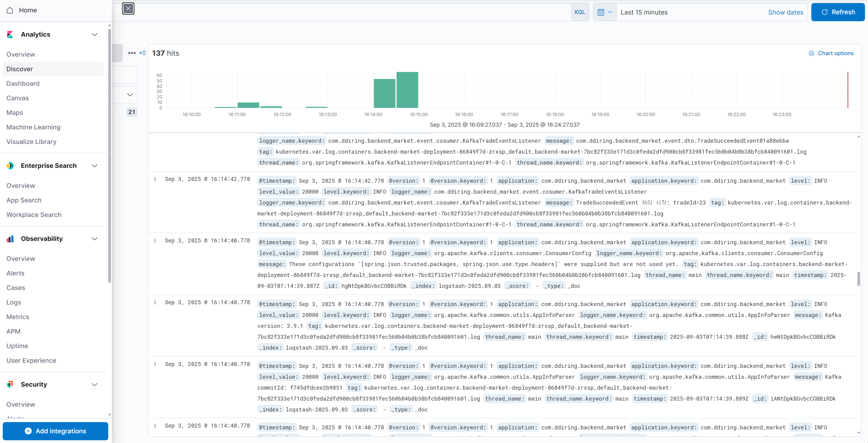Collapse the Analytics section

[x=95, y=35]
